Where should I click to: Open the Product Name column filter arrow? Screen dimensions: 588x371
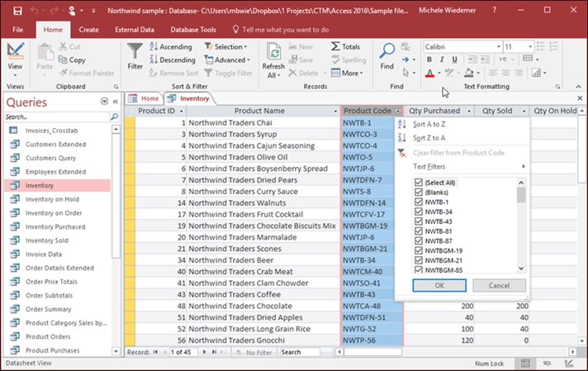335,111
